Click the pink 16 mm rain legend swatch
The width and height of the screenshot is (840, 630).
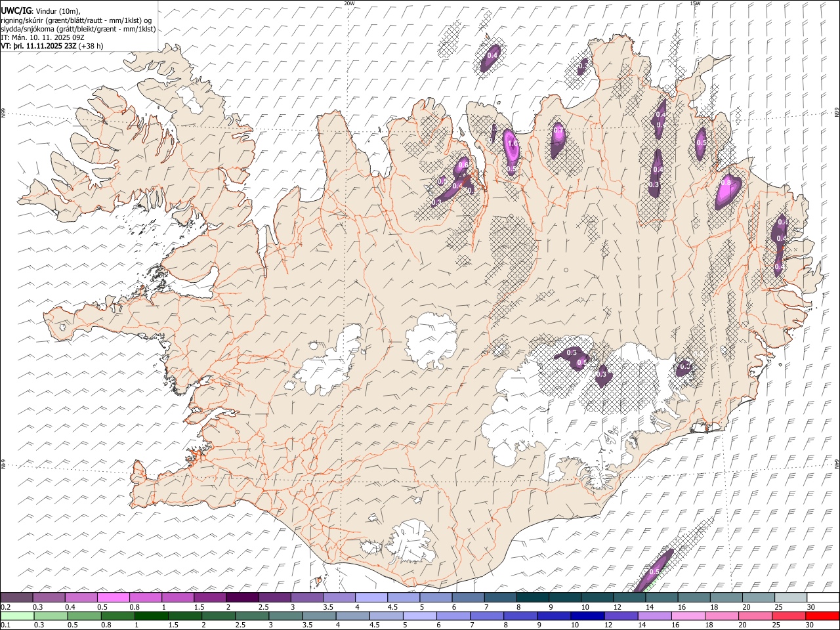pyautogui.click(x=688, y=616)
